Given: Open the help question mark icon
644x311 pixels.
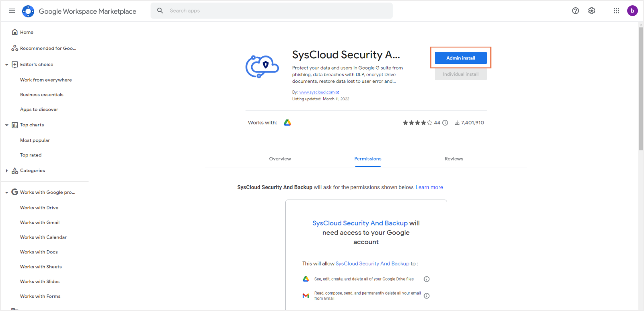Looking at the screenshot, I should [576, 11].
